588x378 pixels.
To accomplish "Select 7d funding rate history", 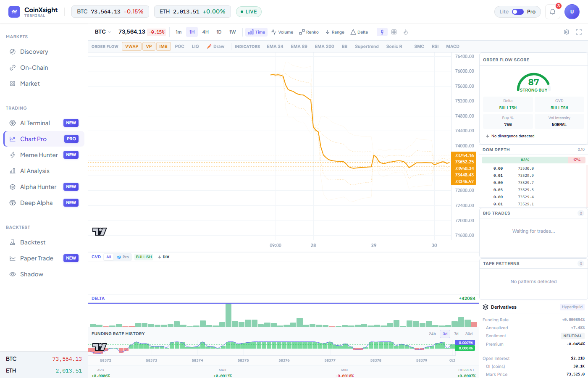I will pyautogui.click(x=456, y=334).
